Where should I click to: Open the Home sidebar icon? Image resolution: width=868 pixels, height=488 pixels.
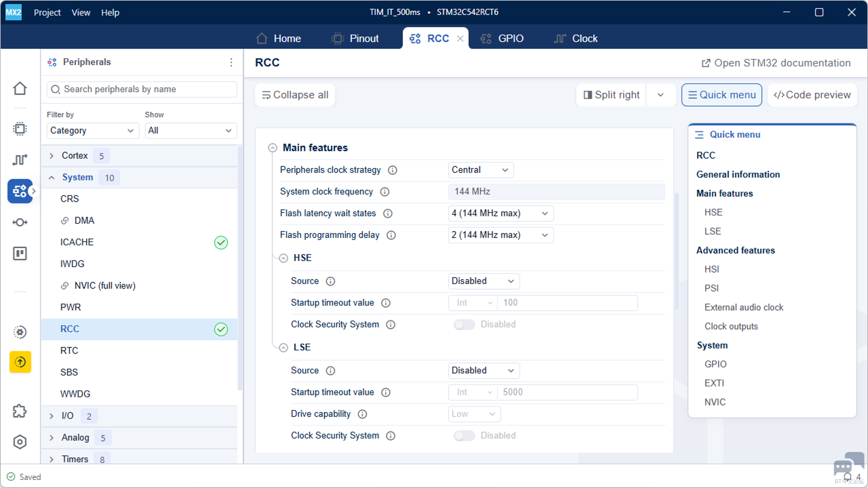pos(20,88)
